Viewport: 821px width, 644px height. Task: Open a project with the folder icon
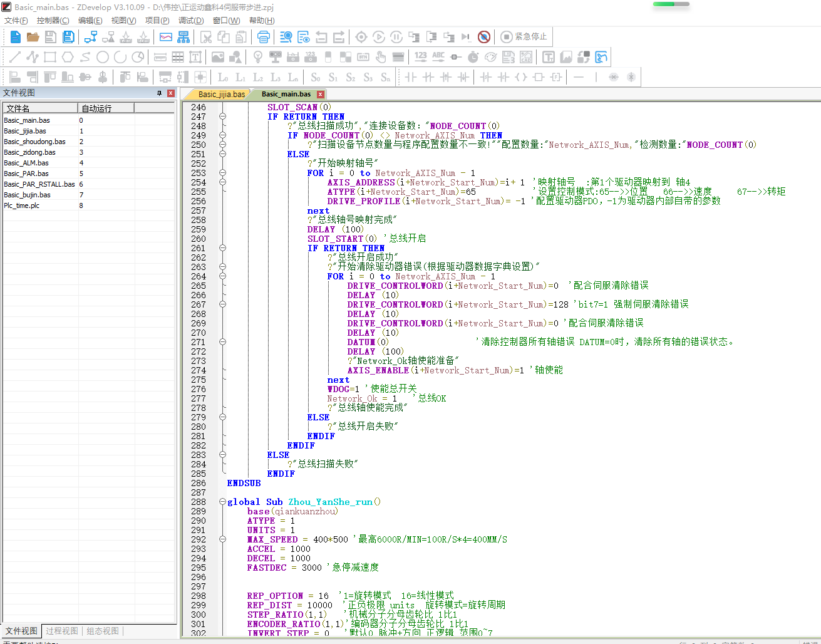(x=33, y=37)
